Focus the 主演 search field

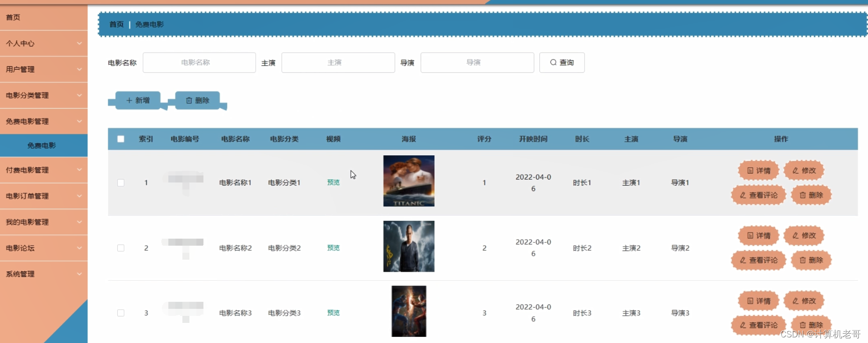[338, 63]
